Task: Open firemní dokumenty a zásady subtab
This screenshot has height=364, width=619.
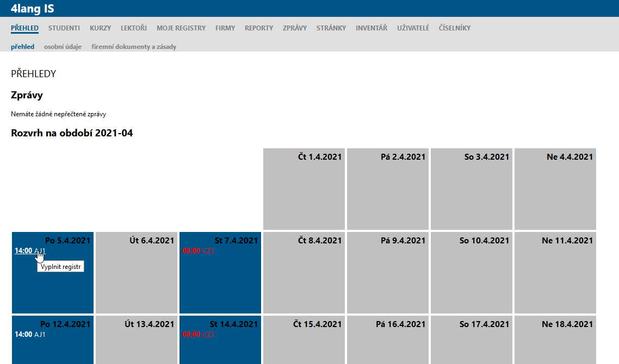Action: [x=134, y=47]
